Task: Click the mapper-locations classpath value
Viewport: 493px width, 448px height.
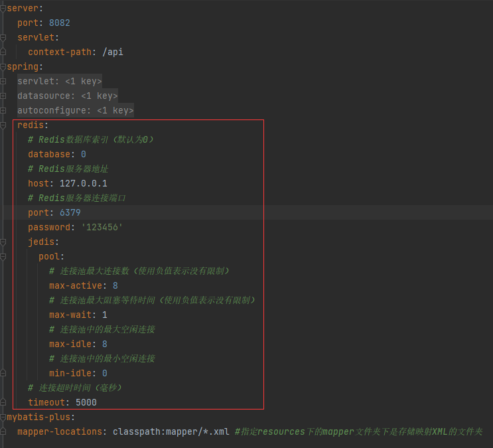Action: point(171,431)
